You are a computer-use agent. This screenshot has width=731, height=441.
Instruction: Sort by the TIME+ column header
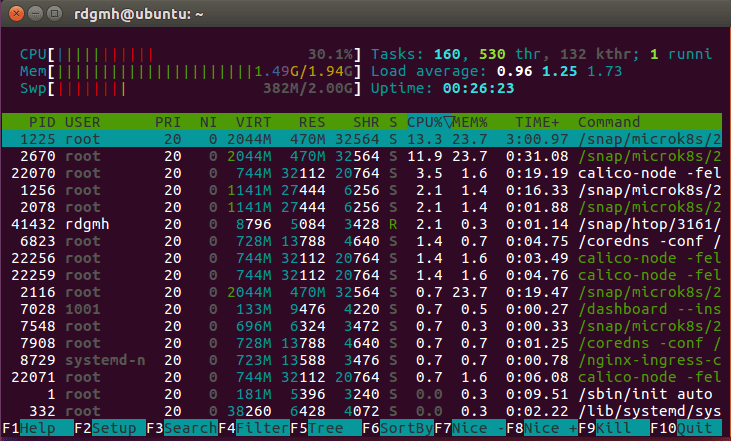[537, 122]
